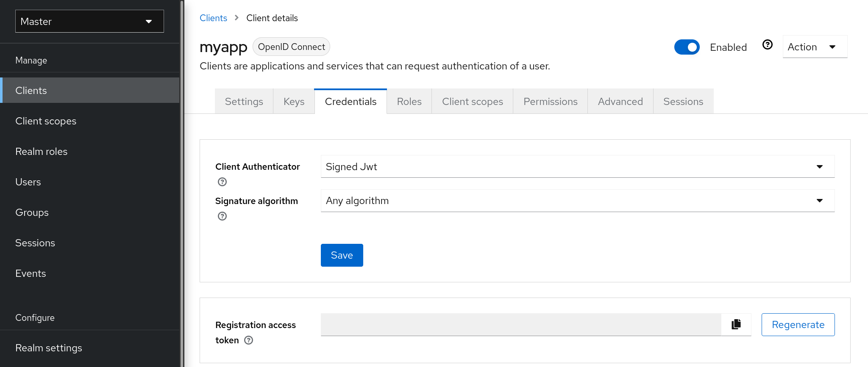Copy the registration access token
This screenshot has width=868, height=367.
pos(736,325)
